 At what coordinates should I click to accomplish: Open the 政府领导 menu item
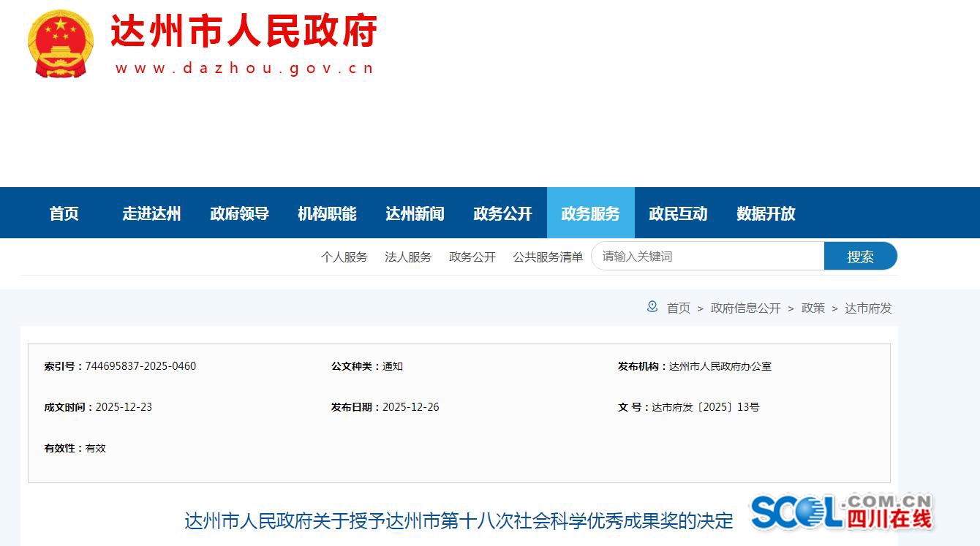(239, 213)
